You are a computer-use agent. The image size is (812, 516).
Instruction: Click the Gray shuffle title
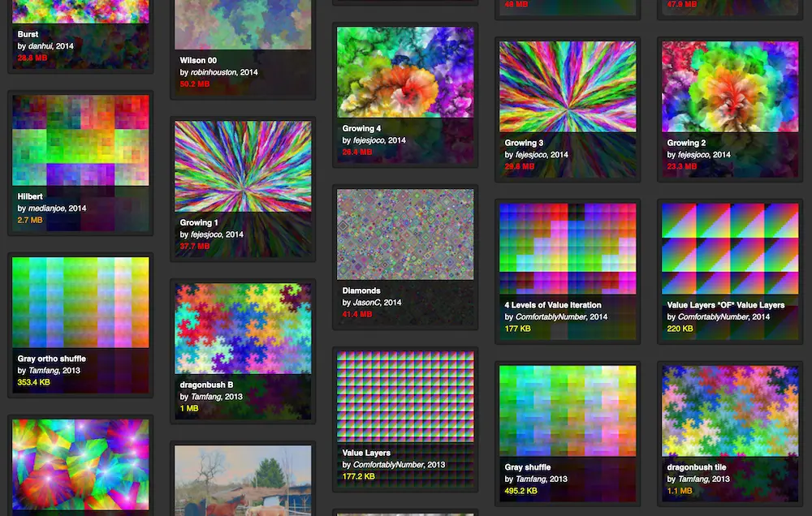(528, 467)
